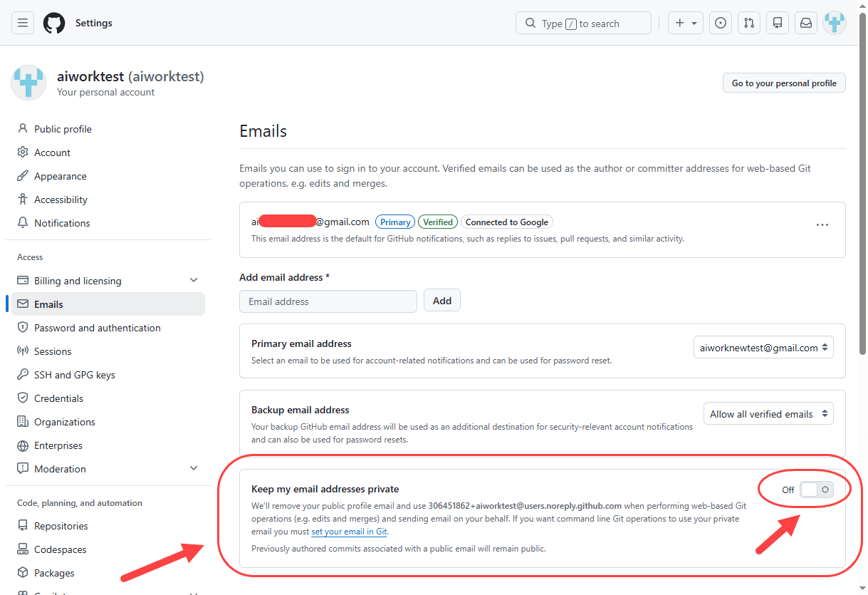Toggle Keep my email addresses private switch
The height and width of the screenshot is (595, 868).
817,490
